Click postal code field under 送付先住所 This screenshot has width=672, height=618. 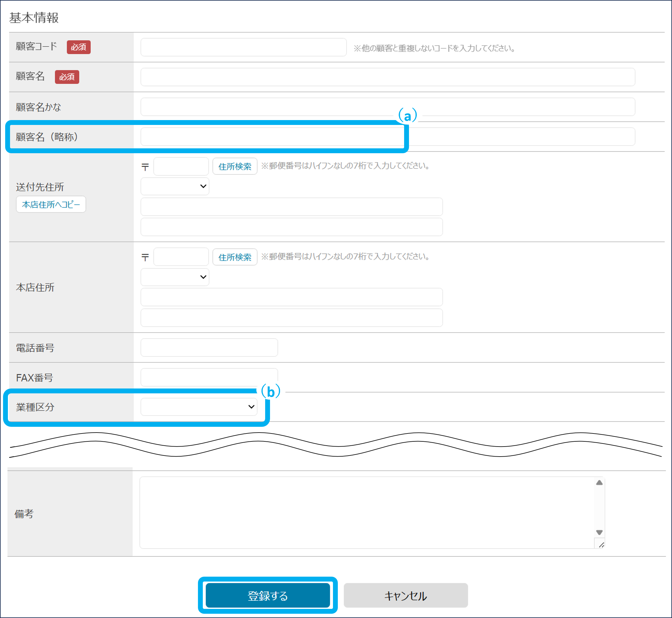pyautogui.click(x=181, y=166)
